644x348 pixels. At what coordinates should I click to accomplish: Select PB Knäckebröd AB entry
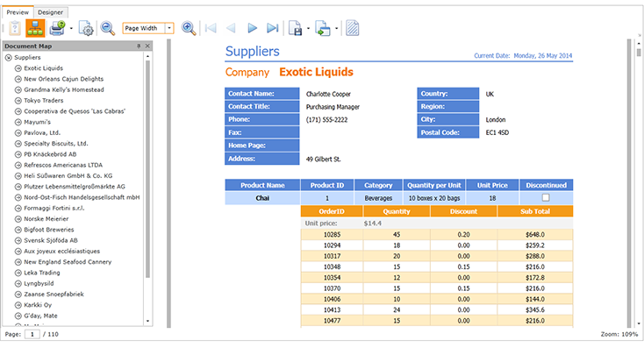pyautogui.click(x=50, y=154)
